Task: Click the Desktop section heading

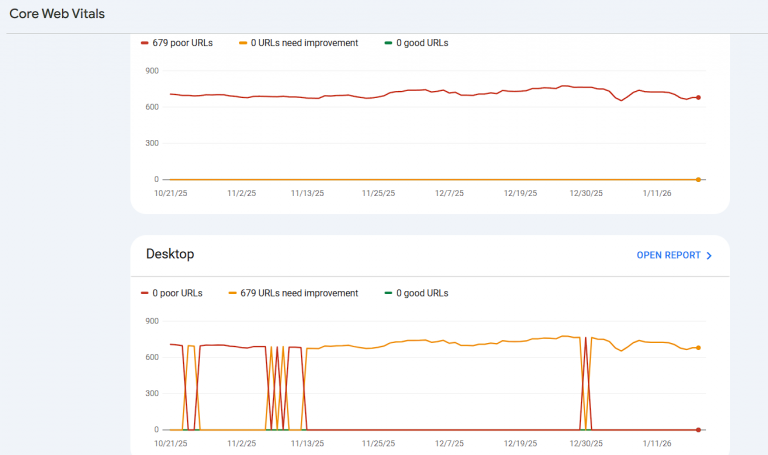Action: (170, 254)
